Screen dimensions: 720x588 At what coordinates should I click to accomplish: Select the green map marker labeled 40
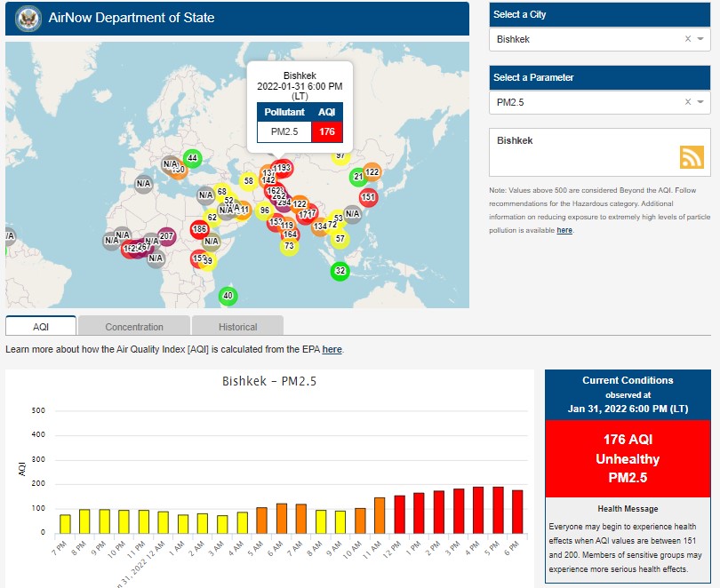pyautogui.click(x=228, y=296)
